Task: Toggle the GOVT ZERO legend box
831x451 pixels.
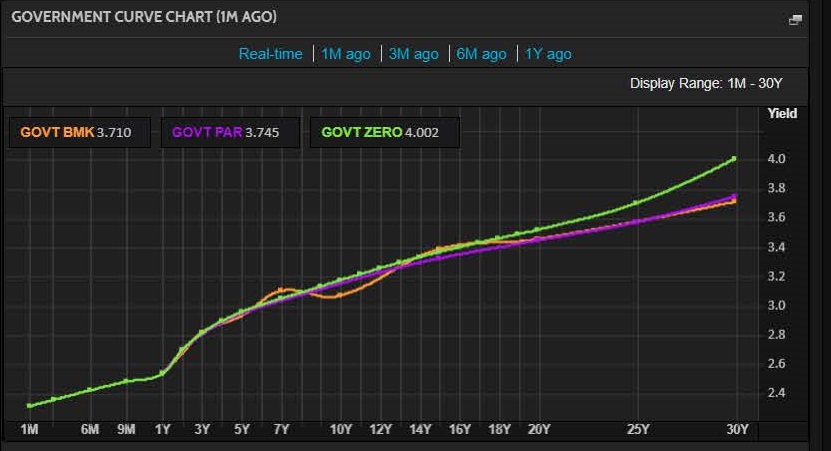Action: (385, 132)
